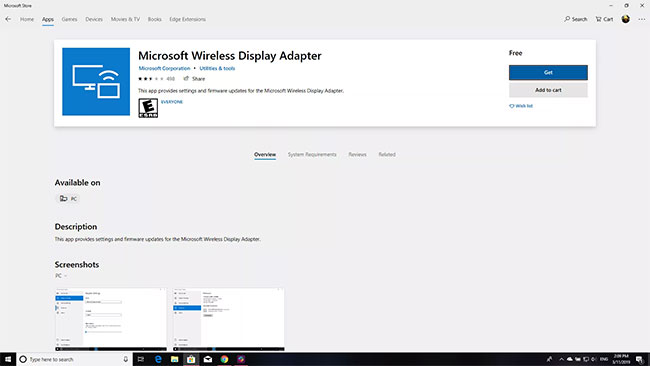Open the Action Center notifications
Image resolution: width=650 pixels, height=366 pixels.
point(639,359)
